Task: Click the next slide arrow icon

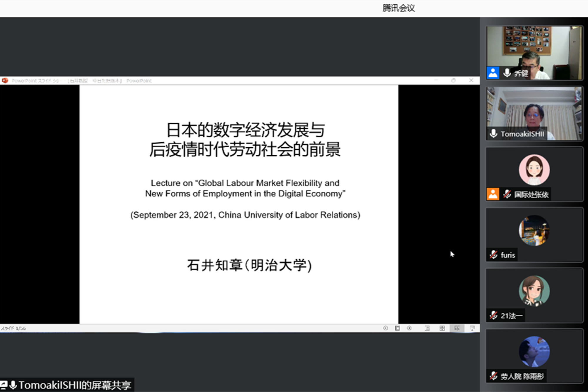Action: click(x=409, y=328)
